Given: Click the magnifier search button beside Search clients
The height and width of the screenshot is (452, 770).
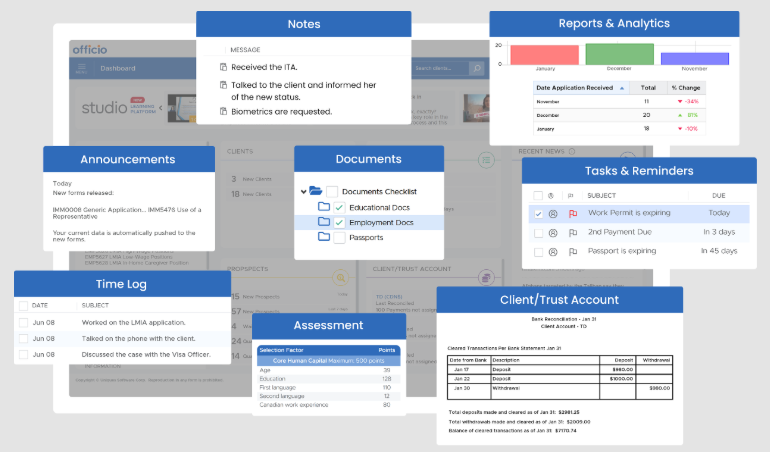Looking at the screenshot, I should point(477,68).
